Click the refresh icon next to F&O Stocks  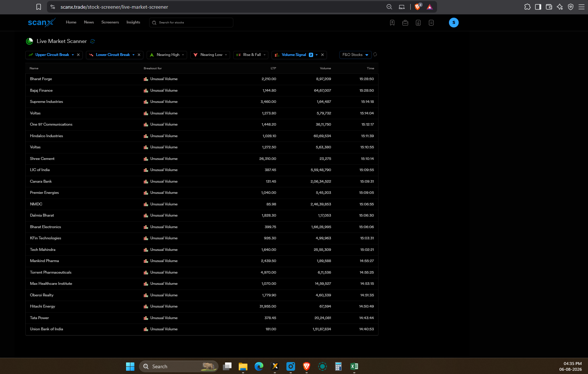click(375, 55)
